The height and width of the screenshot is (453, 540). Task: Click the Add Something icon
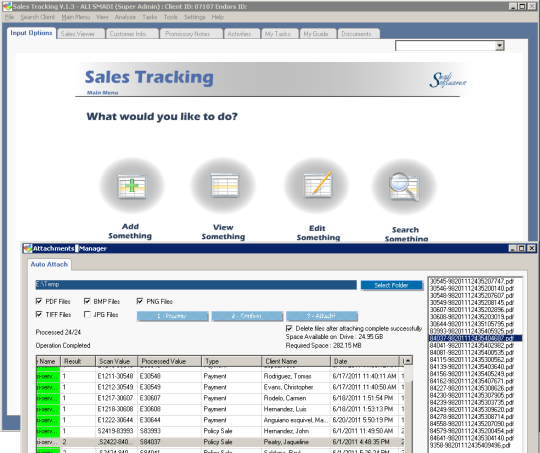click(132, 186)
